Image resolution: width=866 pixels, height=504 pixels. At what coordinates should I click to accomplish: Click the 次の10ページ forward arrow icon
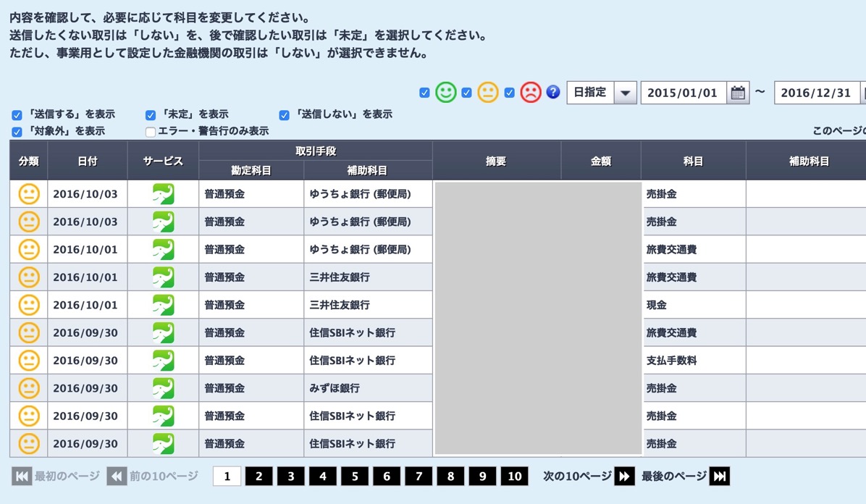click(624, 476)
